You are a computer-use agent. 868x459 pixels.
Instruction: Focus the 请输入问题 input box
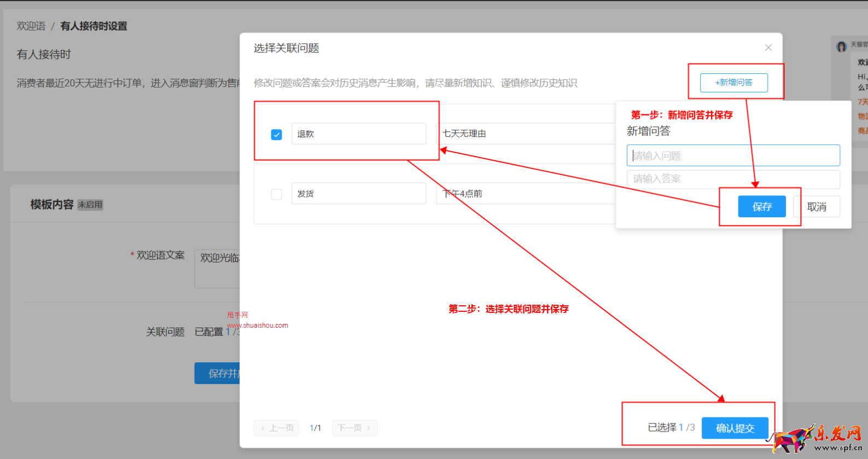[x=733, y=156]
